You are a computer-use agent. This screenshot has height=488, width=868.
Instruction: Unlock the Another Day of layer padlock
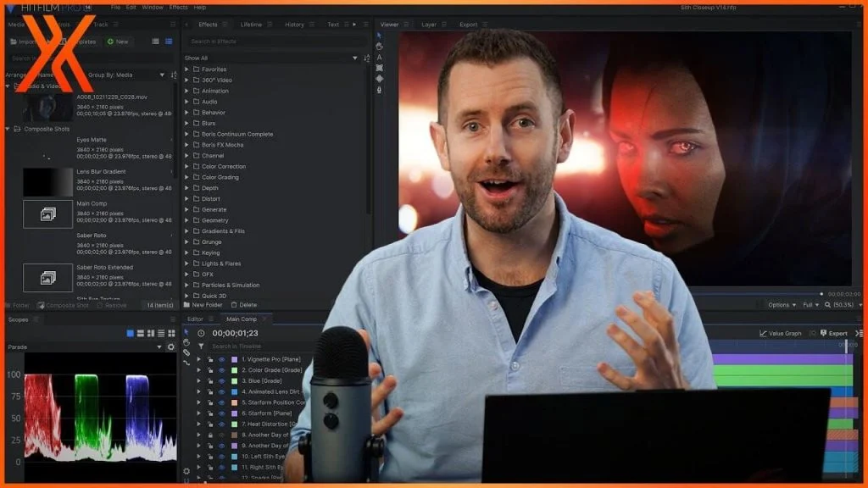coord(209,435)
